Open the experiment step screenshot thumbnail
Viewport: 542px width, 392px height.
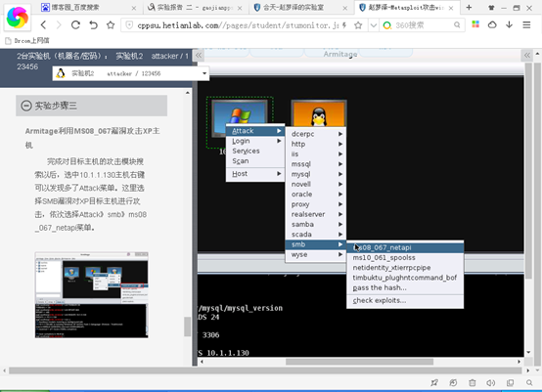(x=92, y=295)
